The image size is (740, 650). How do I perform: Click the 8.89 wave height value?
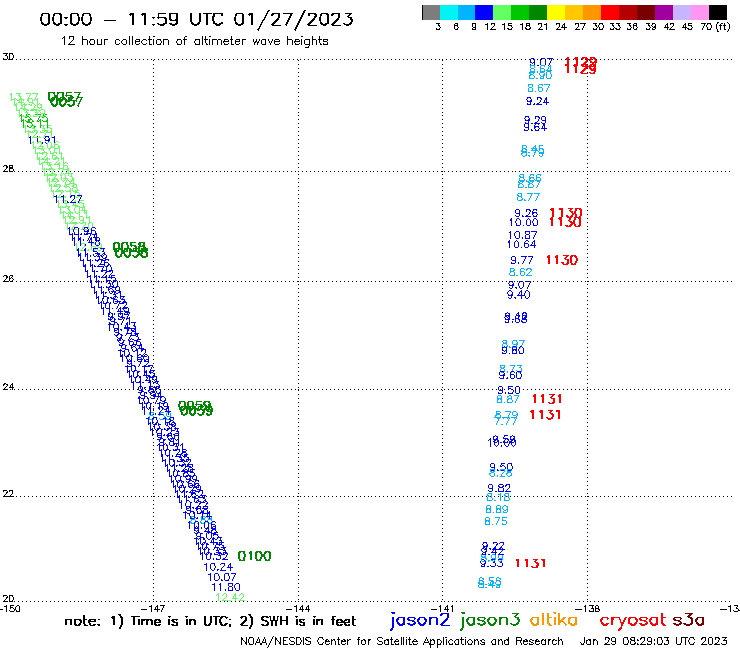point(497,509)
